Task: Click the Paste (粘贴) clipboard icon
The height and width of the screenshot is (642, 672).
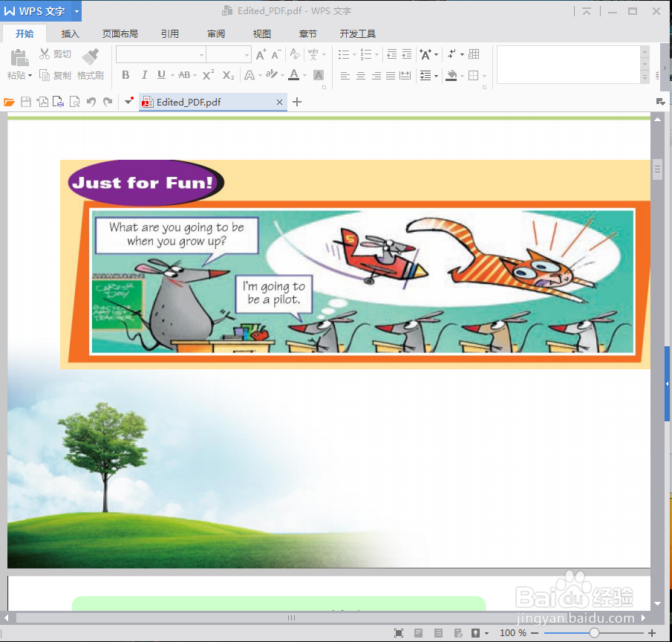Action: 20,58
